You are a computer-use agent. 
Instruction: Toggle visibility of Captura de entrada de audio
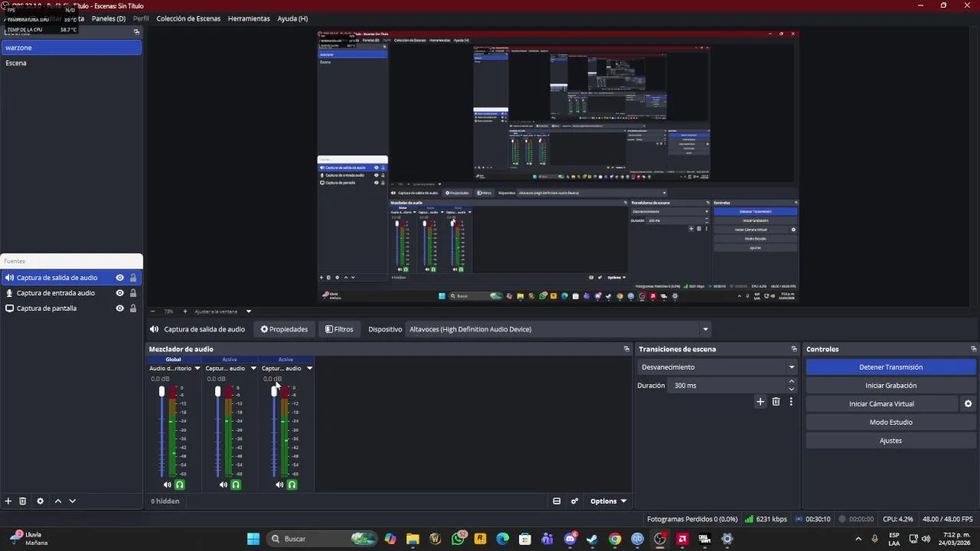(x=119, y=293)
